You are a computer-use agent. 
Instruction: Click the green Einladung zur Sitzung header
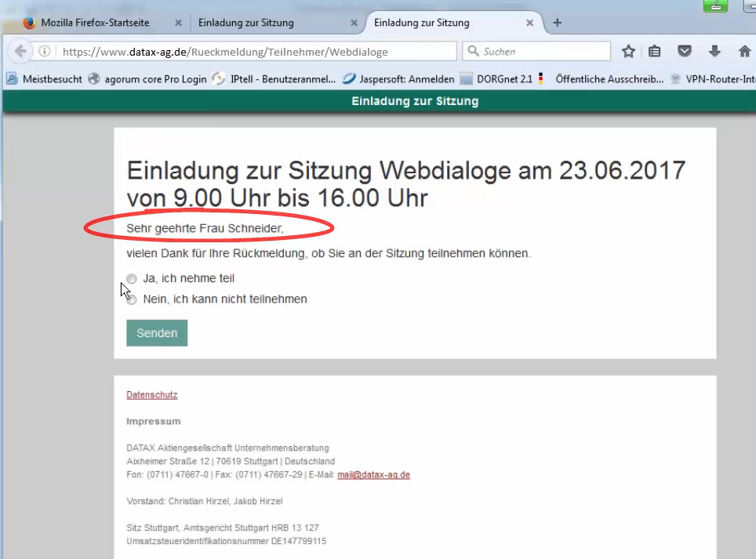(415, 101)
